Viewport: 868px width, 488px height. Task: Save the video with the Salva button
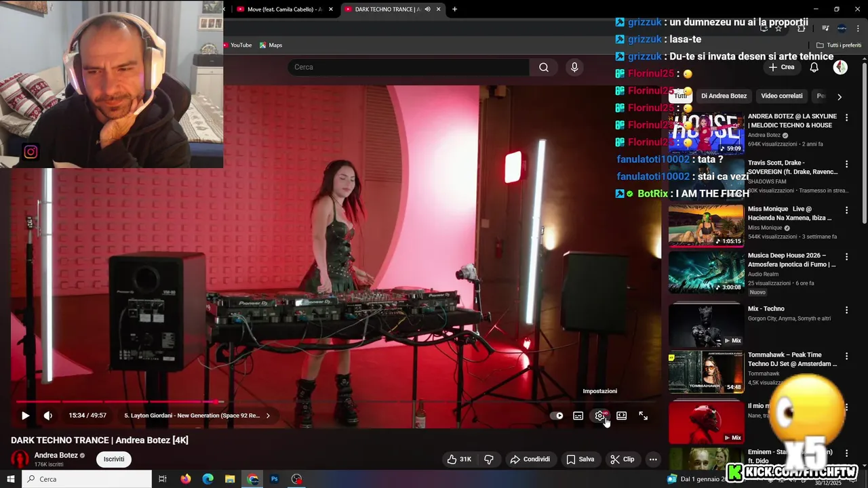coord(580,459)
